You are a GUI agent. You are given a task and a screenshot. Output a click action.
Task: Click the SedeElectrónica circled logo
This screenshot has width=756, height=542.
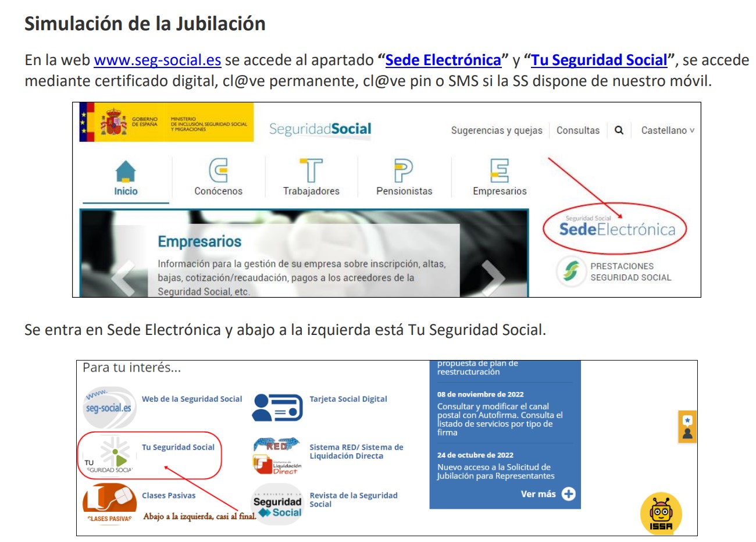(616, 229)
